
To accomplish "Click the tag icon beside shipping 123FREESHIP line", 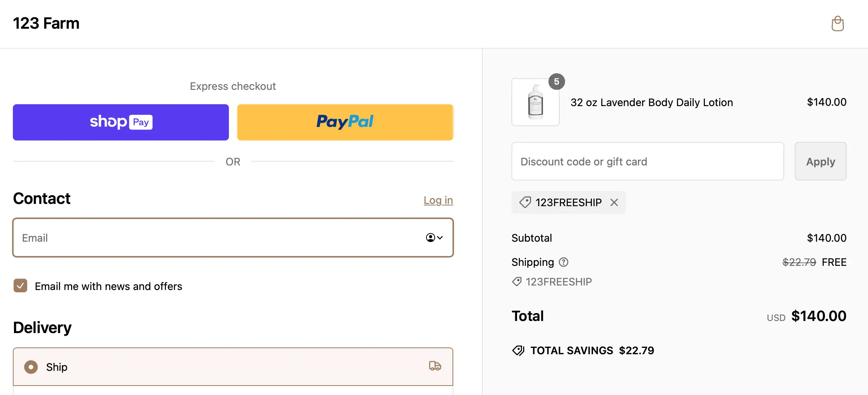I will point(517,281).
